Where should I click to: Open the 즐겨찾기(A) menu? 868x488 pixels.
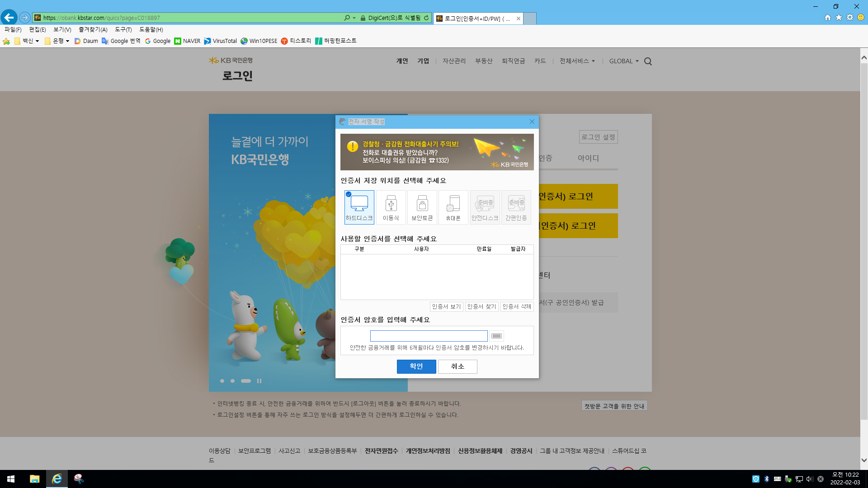tap(93, 29)
